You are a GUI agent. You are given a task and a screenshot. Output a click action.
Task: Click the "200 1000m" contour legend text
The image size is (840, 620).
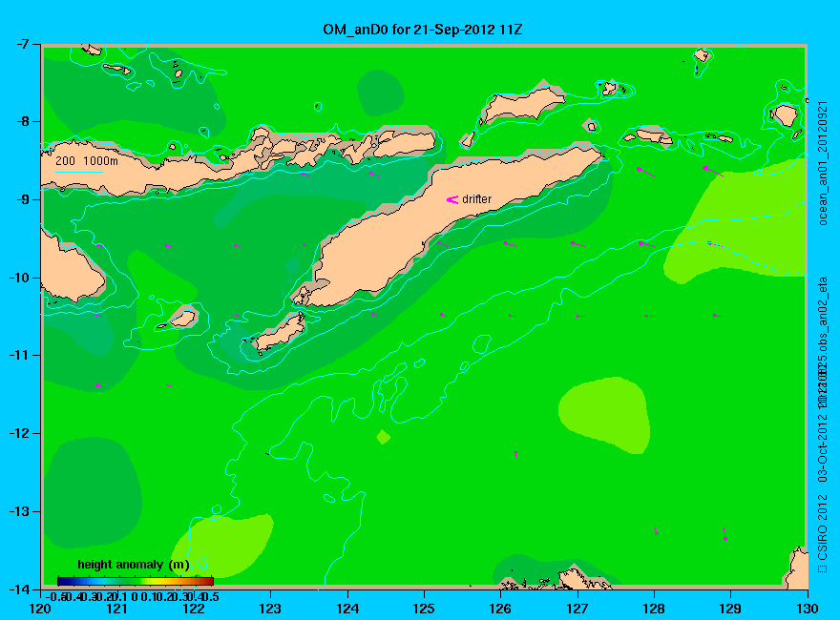87,160
